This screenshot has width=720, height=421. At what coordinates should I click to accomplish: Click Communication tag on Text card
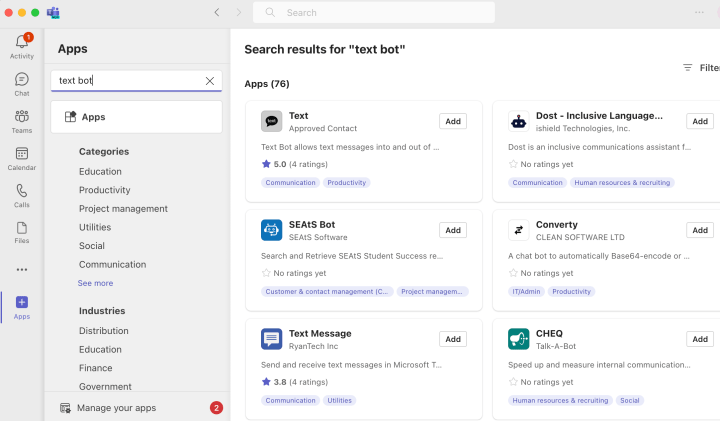tap(290, 183)
